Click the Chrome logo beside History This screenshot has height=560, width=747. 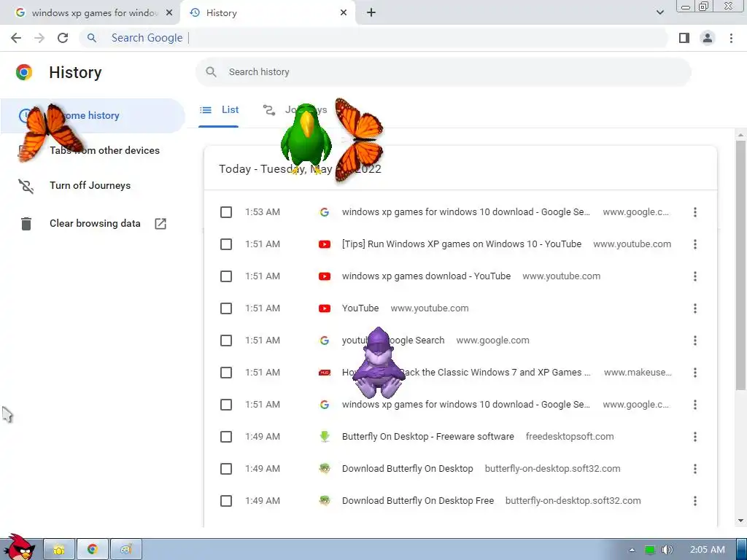click(24, 72)
